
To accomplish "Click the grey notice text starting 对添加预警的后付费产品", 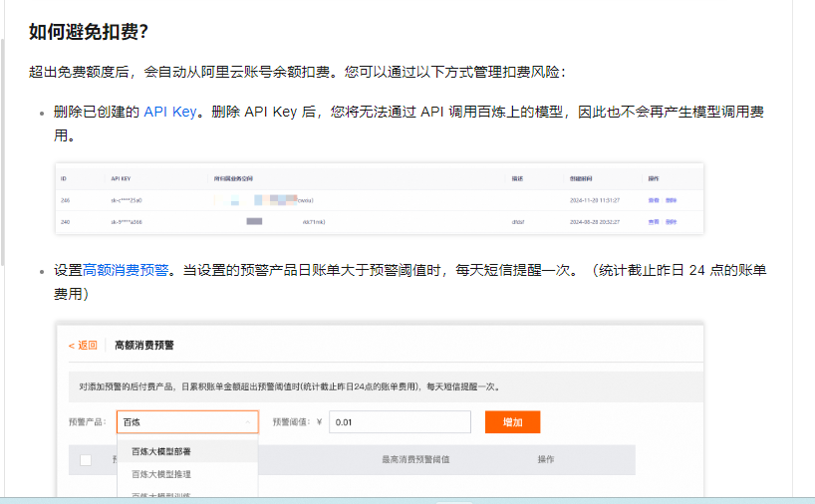I will coord(290,386).
